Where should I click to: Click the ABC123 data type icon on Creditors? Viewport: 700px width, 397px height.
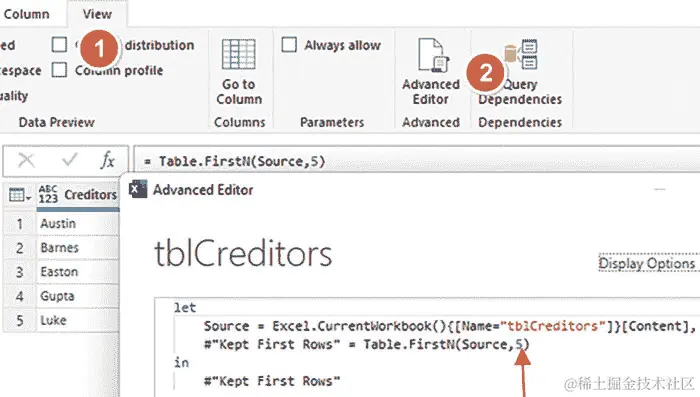tap(48, 194)
